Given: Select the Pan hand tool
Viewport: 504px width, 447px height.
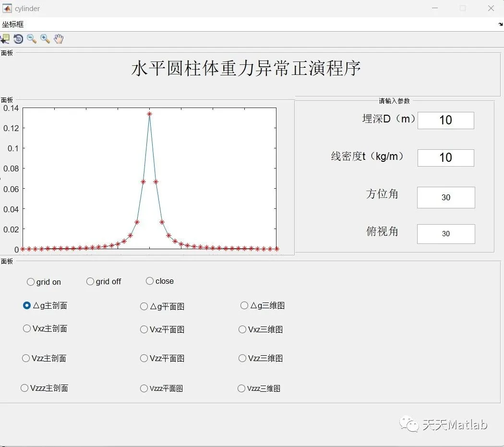Looking at the screenshot, I should [59, 39].
